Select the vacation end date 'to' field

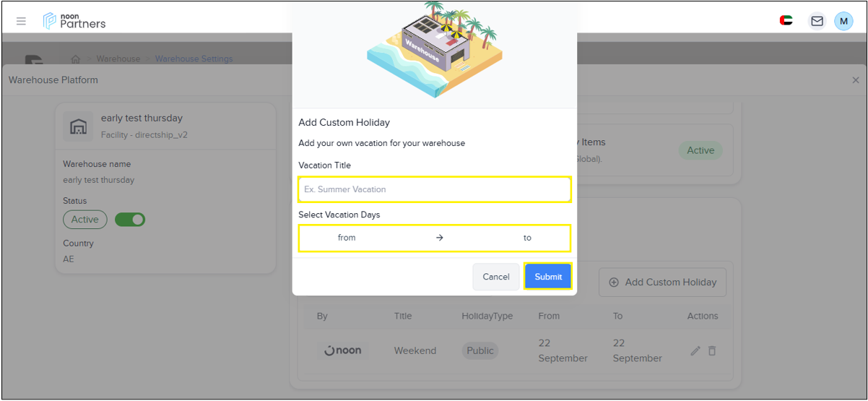pyautogui.click(x=527, y=238)
